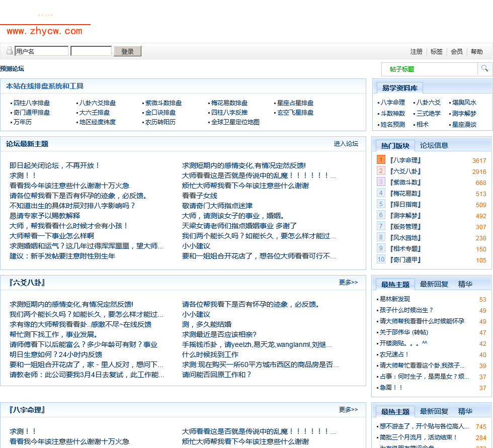Open topic 建议：新手发帖要注意附性别生年
Screen dimensions: 493x448
click(x=62, y=256)
